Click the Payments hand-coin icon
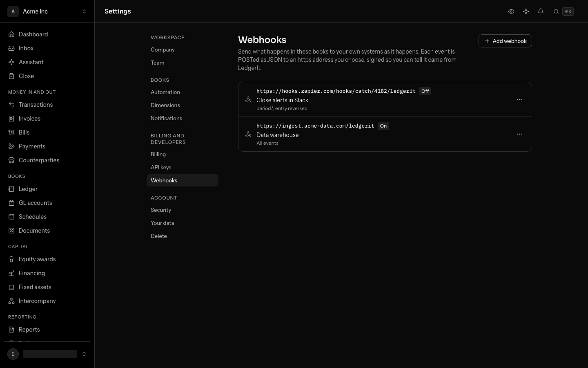The height and width of the screenshot is (368, 588). coord(11,146)
